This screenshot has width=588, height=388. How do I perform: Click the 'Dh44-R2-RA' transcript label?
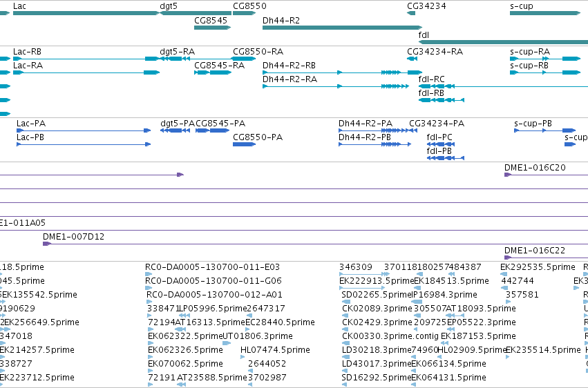click(x=290, y=79)
